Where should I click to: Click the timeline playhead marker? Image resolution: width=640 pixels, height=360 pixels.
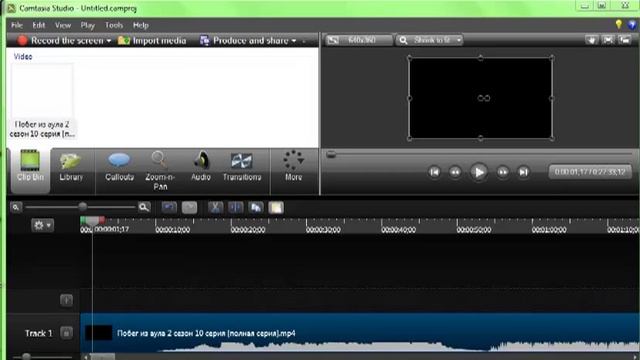[x=93, y=221]
